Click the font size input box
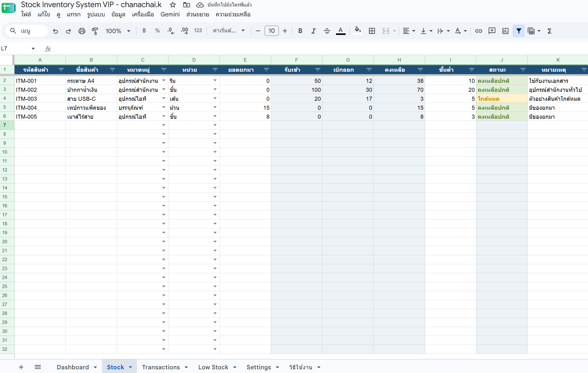 click(271, 31)
